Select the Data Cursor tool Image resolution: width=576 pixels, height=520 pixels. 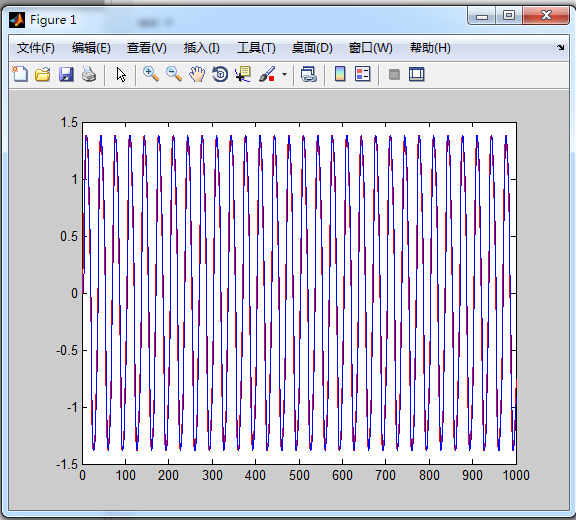(x=243, y=74)
